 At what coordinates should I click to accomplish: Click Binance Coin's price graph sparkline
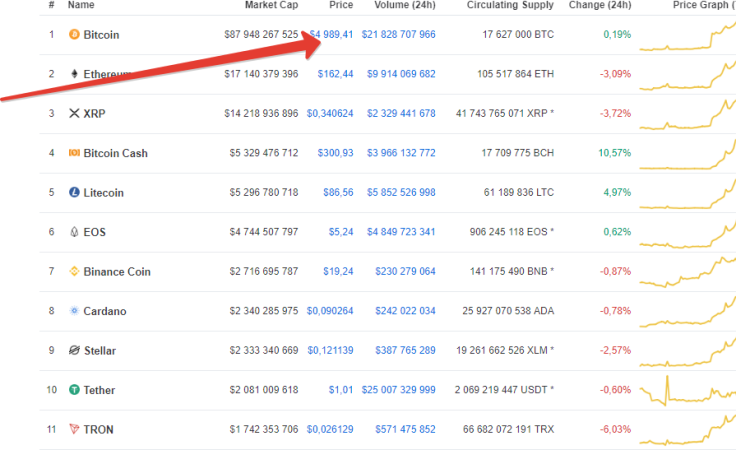pyautogui.click(x=688, y=271)
